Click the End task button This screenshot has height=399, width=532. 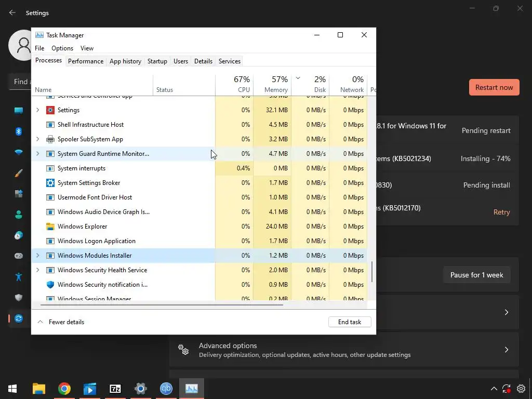350,322
